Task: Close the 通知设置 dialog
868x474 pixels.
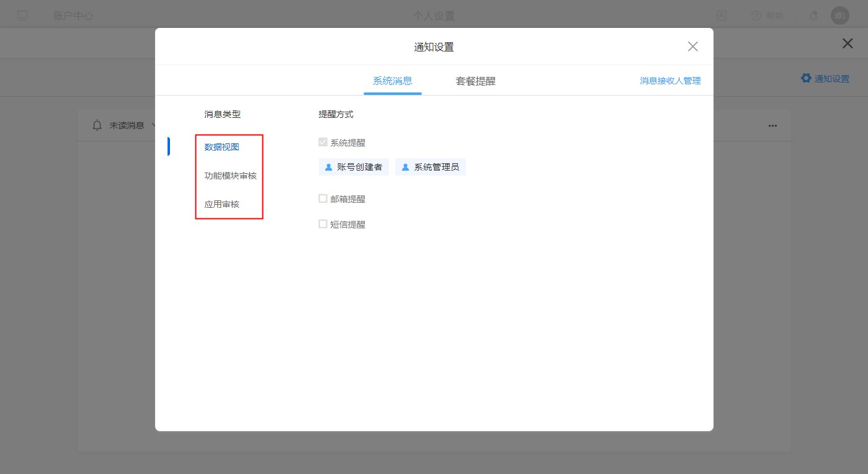Action: tap(693, 47)
